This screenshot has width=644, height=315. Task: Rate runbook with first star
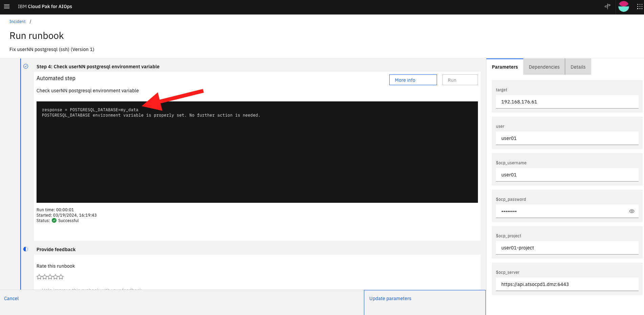39,277
